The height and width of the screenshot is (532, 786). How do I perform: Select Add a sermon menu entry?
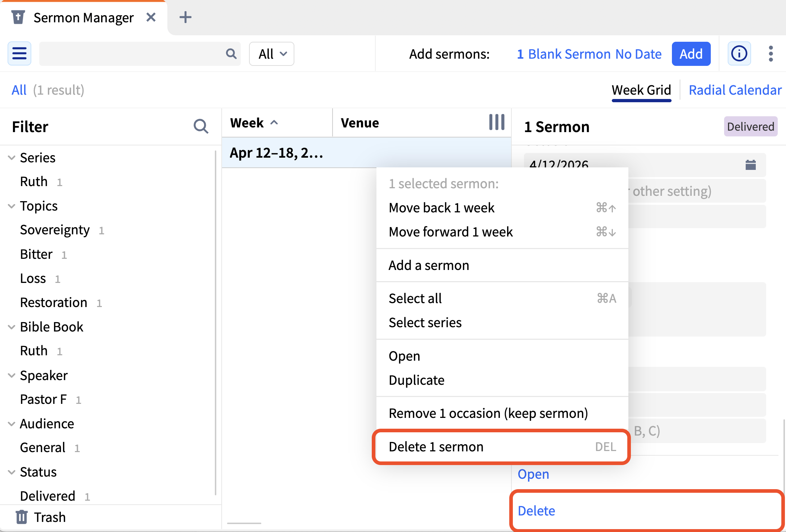(x=502, y=265)
